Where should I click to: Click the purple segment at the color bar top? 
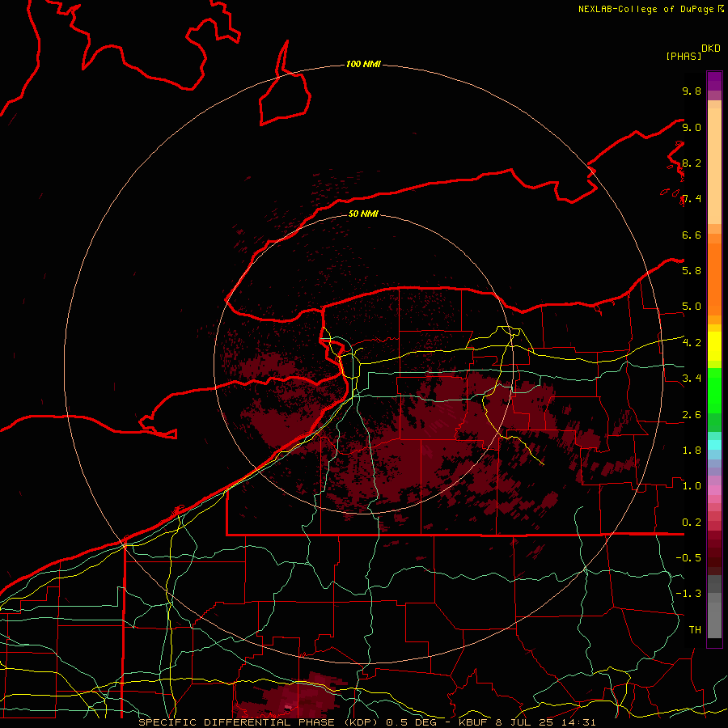(714, 81)
